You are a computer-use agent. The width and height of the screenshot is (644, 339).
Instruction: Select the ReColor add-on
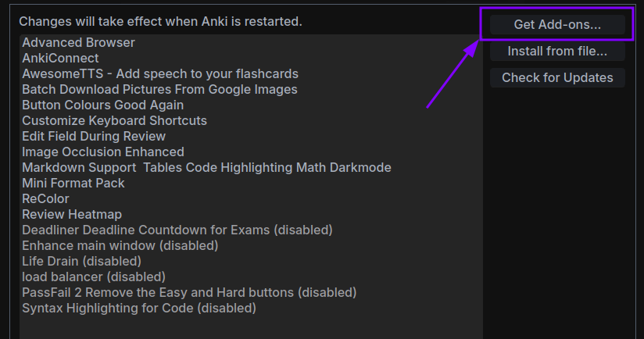tap(46, 198)
